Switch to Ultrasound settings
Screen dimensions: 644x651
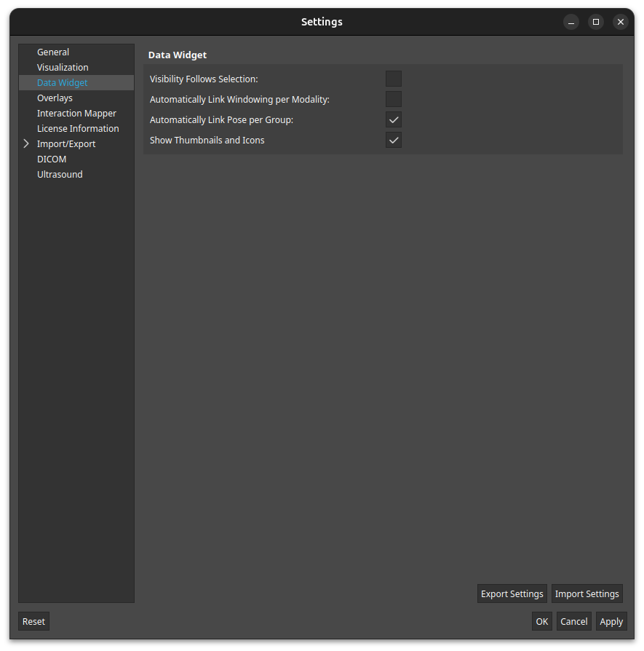point(76,174)
